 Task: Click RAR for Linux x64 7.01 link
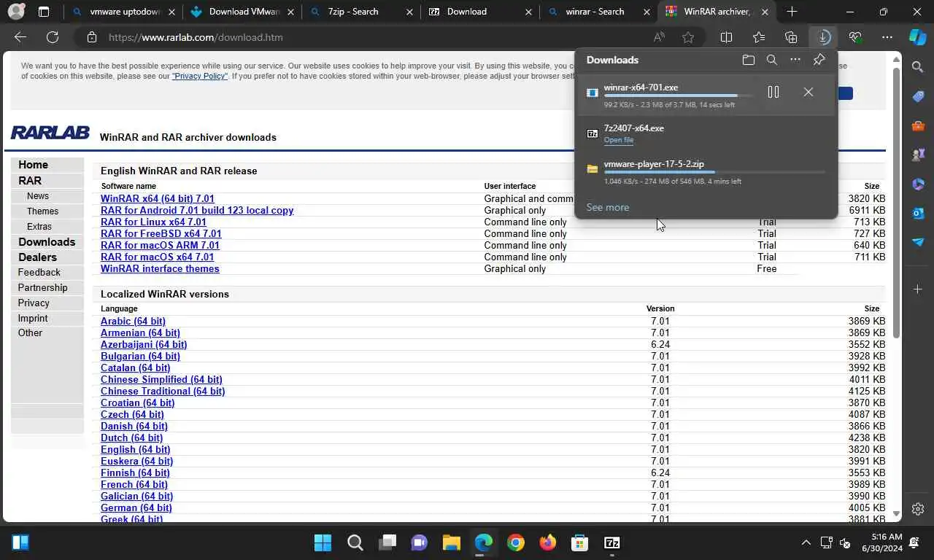[153, 222]
